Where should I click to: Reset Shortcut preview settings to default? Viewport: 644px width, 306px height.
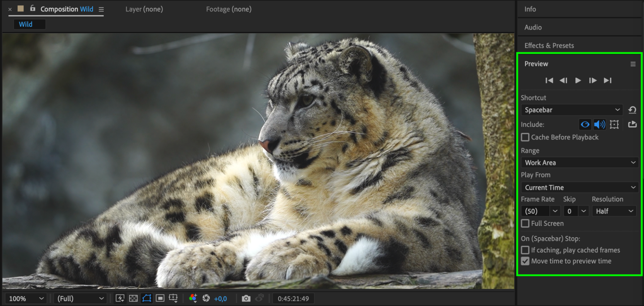coord(632,110)
